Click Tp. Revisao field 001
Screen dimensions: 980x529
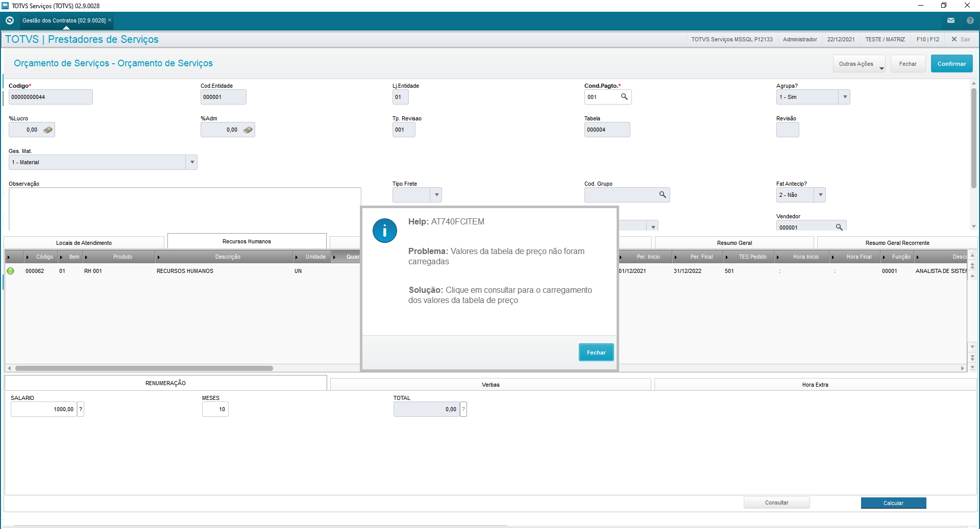[x=404, y=130]
